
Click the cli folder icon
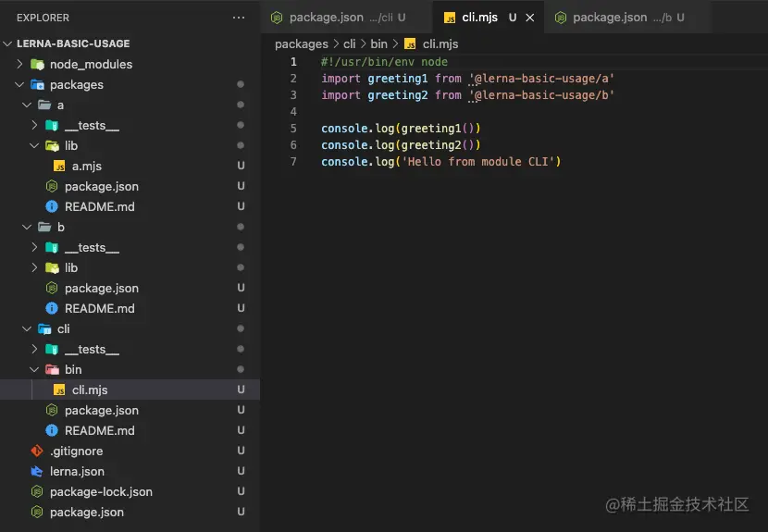tap(44, 328)
